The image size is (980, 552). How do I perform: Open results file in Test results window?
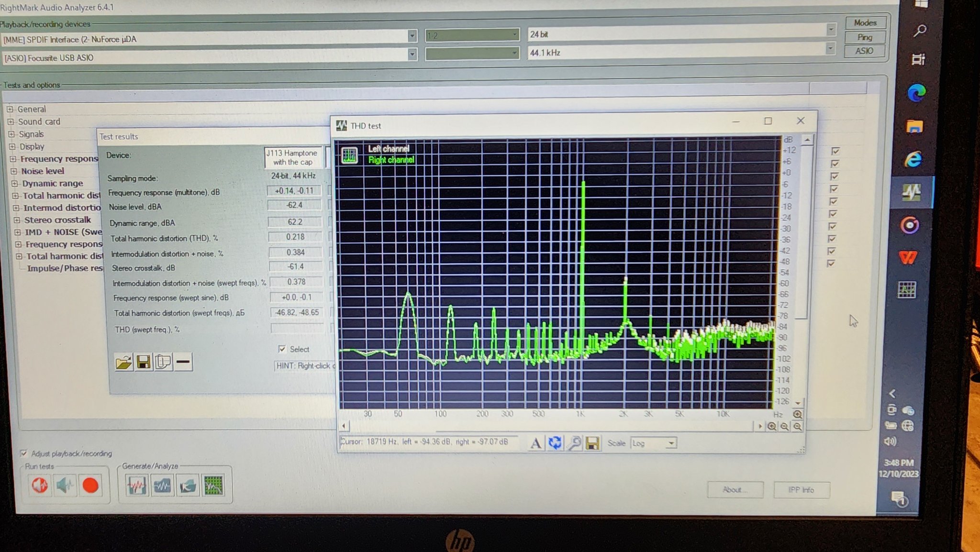[x=123, y=362]
